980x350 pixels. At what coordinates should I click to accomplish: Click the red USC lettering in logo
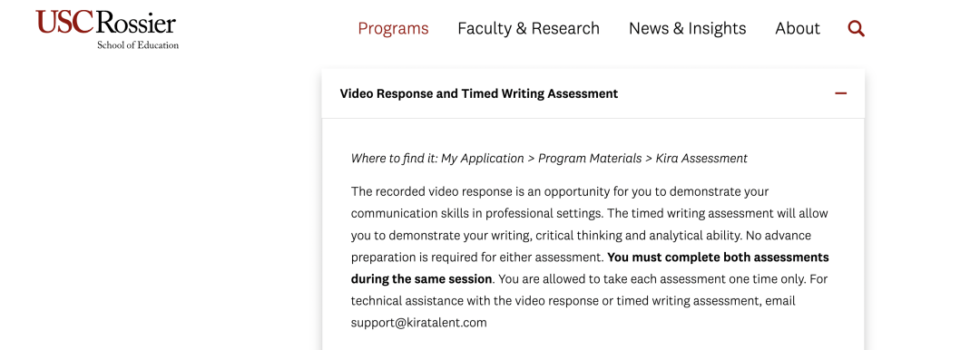pos(65,22)
